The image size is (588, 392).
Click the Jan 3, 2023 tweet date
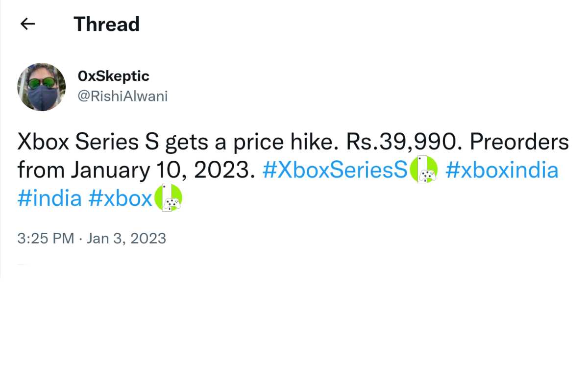(126, 239)
